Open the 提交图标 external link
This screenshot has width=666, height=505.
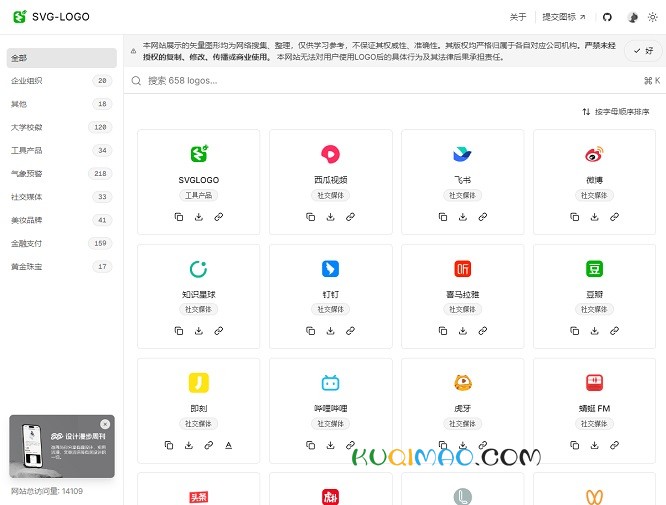563,17
